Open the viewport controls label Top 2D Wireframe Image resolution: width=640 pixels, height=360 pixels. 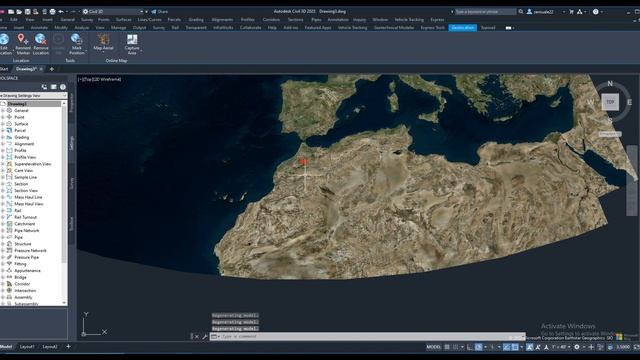coord(100,80)
